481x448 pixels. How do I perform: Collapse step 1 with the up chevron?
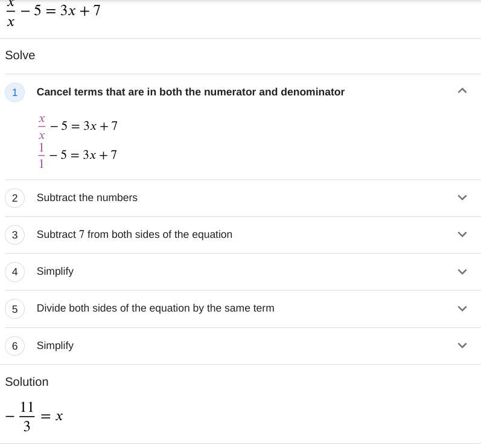462,91
